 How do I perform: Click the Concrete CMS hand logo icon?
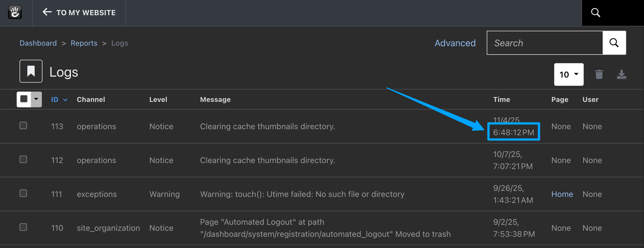(x=15, y=12)
